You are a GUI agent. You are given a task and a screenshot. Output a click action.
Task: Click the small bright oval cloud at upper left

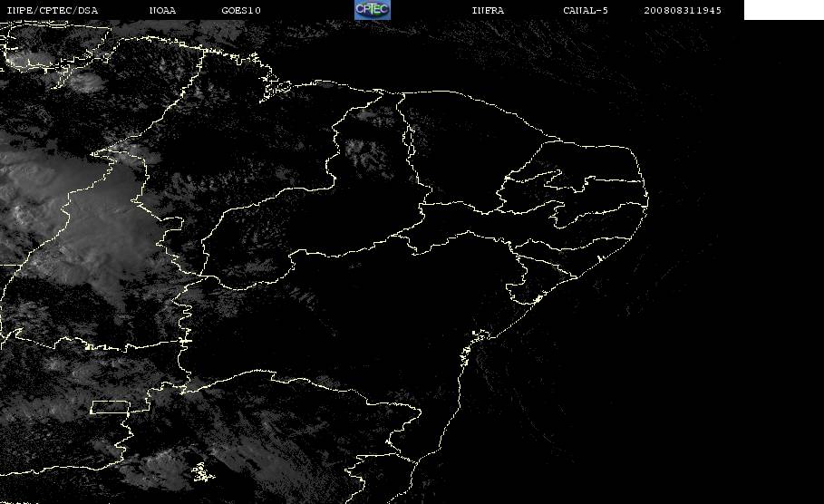(85, 82)
